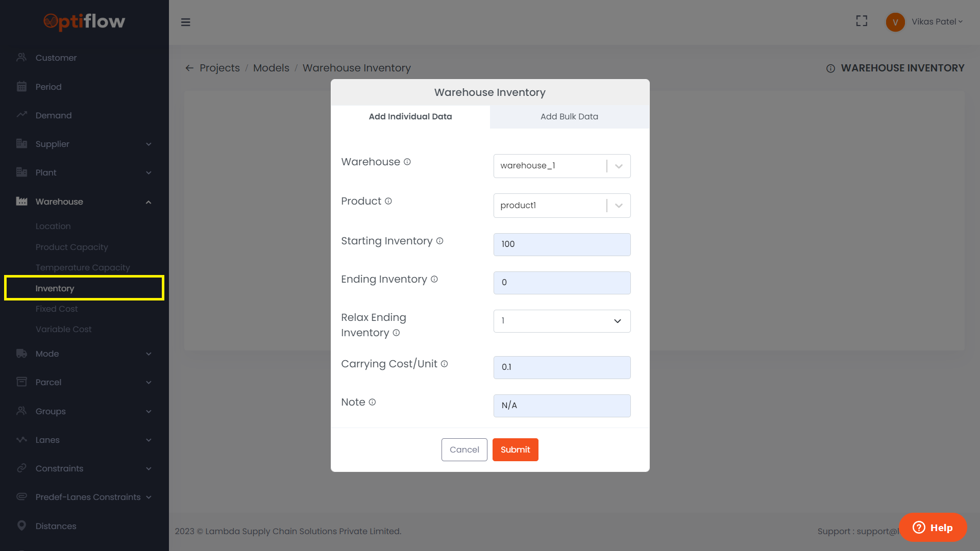Select the Period calendar icon
This screenshot has width=980, height=551.
tap(21, 87)
